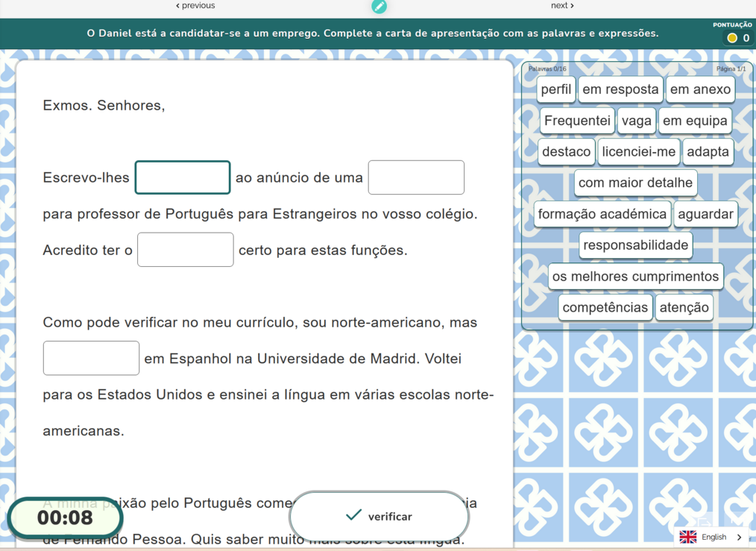Click the 'Página 1/1' label
The width and height of the screenshot is (756, 551).
click(x=731, y=69)
